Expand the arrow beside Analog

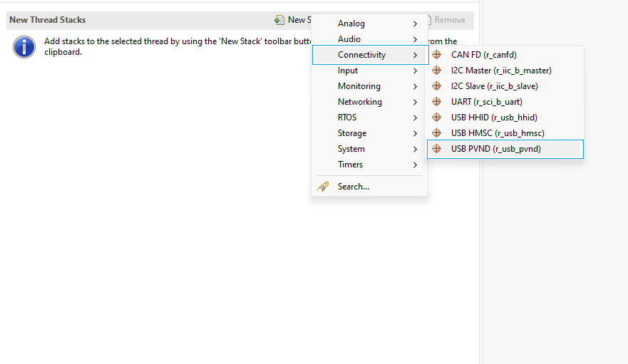[x=415, y=24]
